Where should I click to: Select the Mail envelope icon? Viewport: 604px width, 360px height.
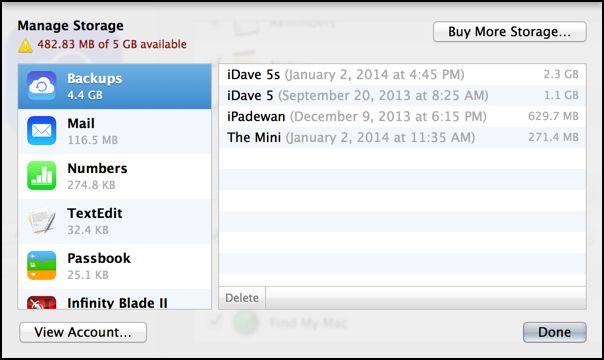[x=42, y=131]
